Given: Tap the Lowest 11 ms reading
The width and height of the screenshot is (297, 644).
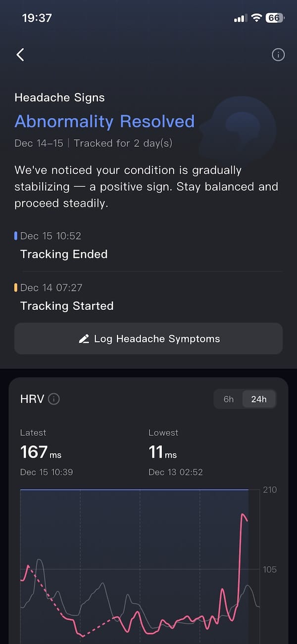Looking at the screenshot, I should click(x=162, y=452).
